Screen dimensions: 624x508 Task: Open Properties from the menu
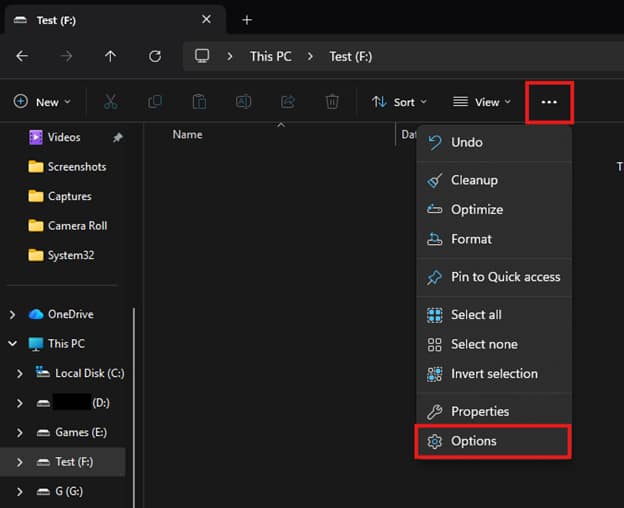493,411
